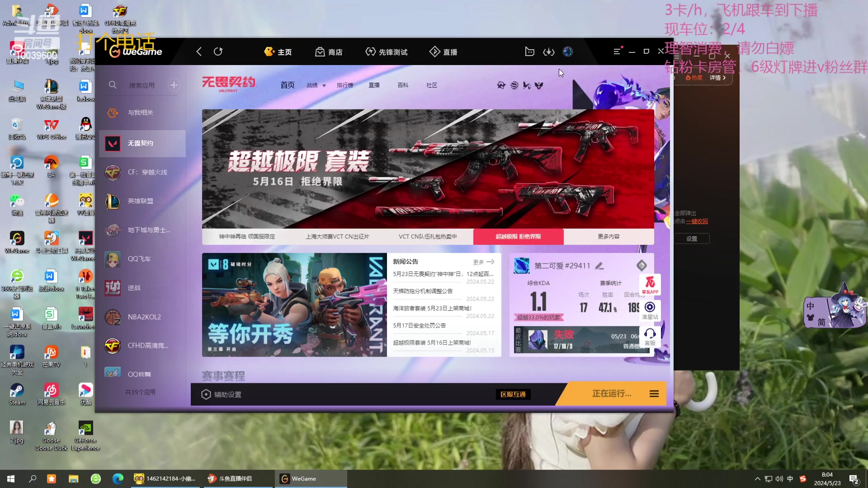Image resolution: width=868 pixels, height=488 pixels.
Task: Open the 商店 store tab
Action: pos(329,52)
